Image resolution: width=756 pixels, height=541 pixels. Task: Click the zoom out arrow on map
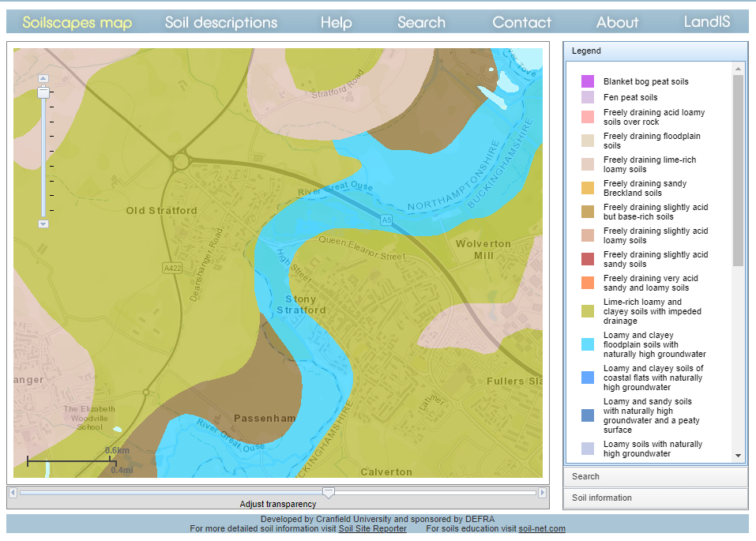click(43, 224)
